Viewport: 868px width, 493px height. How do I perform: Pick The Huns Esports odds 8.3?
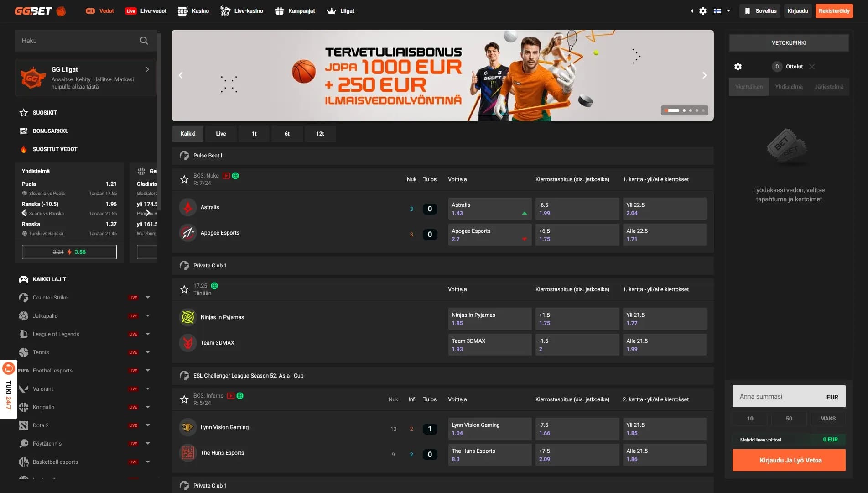coord(490,455)
